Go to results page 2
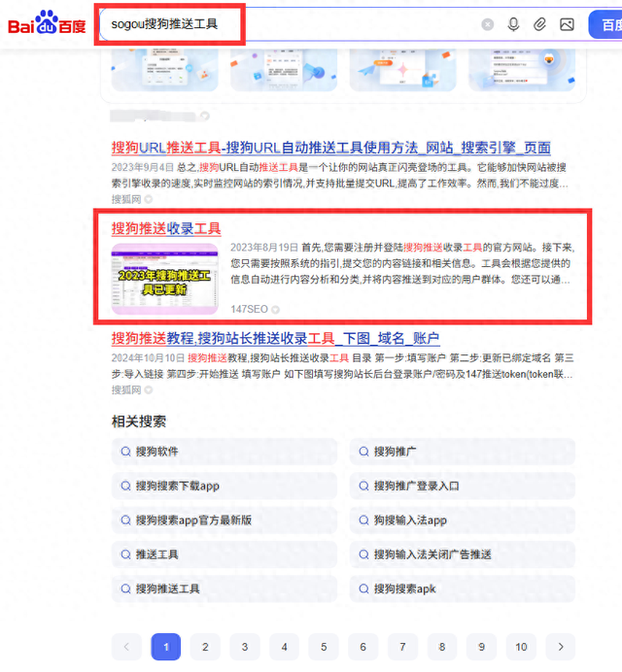The height and width of the screenshot is (672, 622). tap(205, 647)
